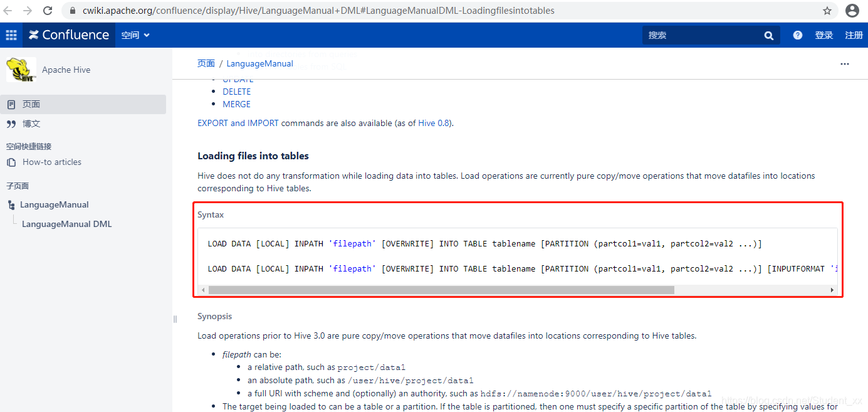Screen dimensions: 868x412
Task: Open How-to articles shortcut
Action: [x=52, y=162]
